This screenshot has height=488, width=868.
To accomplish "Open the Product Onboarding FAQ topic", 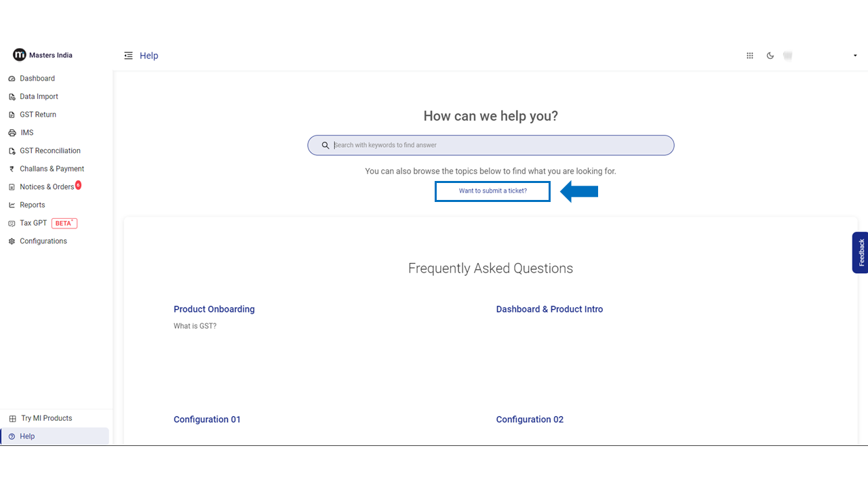I will 214,309.
